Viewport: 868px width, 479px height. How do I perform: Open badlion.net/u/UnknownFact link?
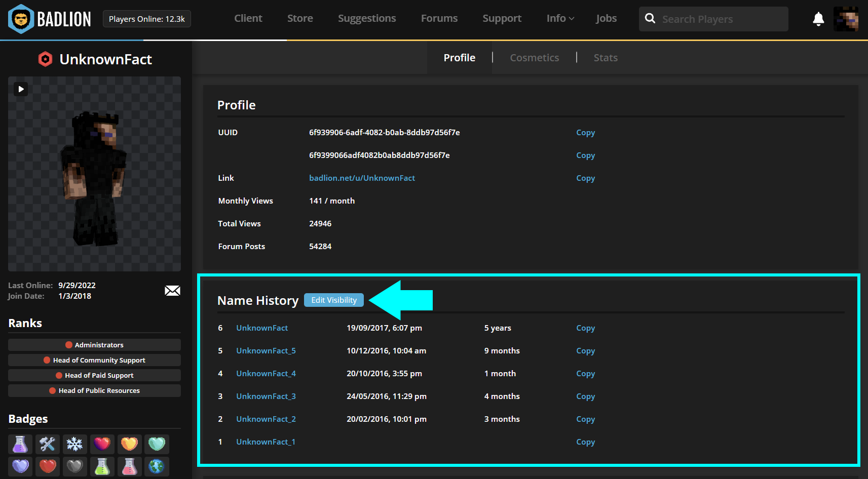tap(362, 178)
